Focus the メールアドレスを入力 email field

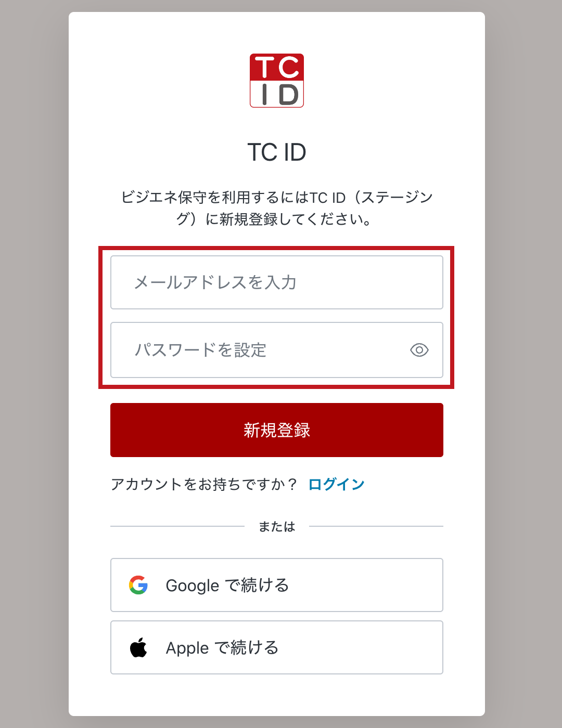point(277,282)
